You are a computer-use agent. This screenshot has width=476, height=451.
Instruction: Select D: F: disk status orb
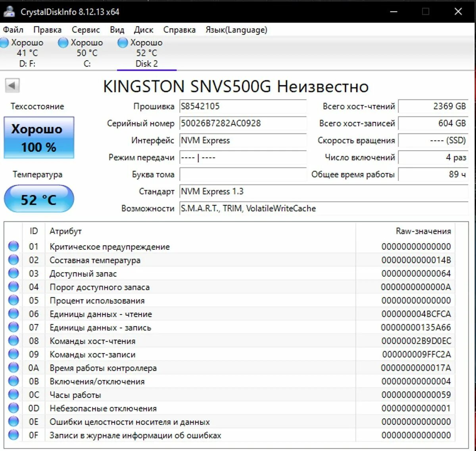[4, 42]
